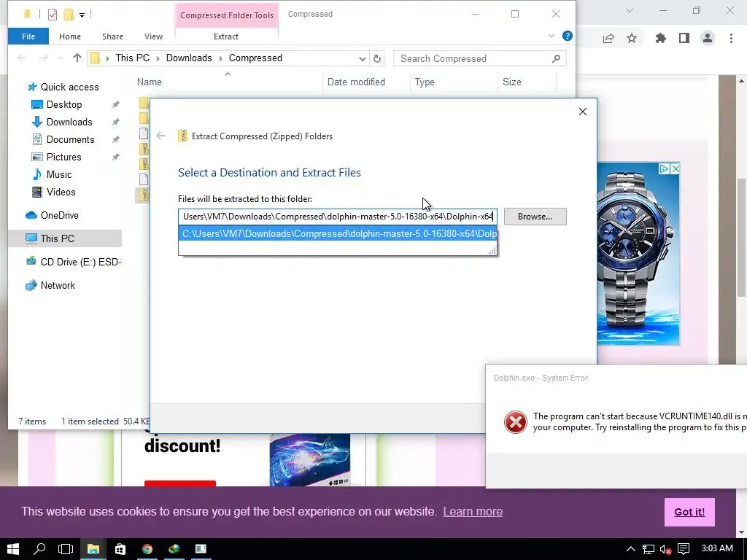This screenshot has width=747, height=560.
Task: Click Learn more in the cookie banner
Action: 473,511
